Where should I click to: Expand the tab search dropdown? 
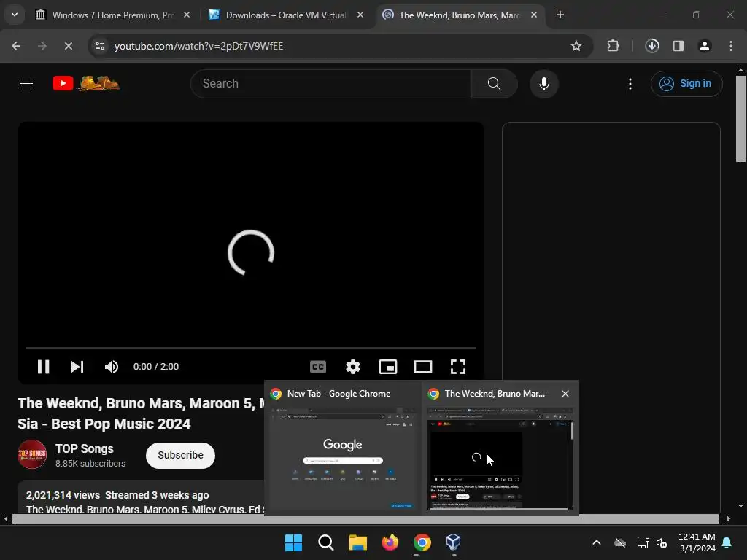[x=15, y=15]
